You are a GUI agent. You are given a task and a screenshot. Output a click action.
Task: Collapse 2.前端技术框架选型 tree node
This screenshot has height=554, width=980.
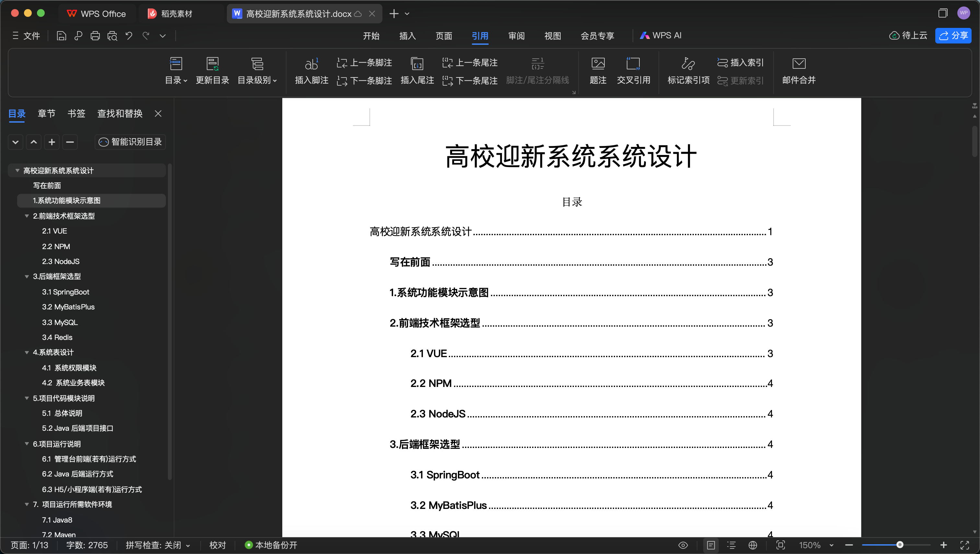27,216
